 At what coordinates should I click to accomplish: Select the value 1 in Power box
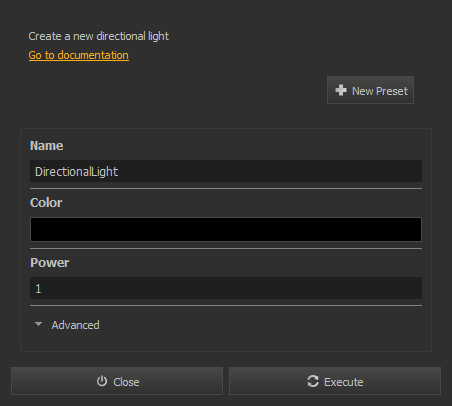click(38, 289)
